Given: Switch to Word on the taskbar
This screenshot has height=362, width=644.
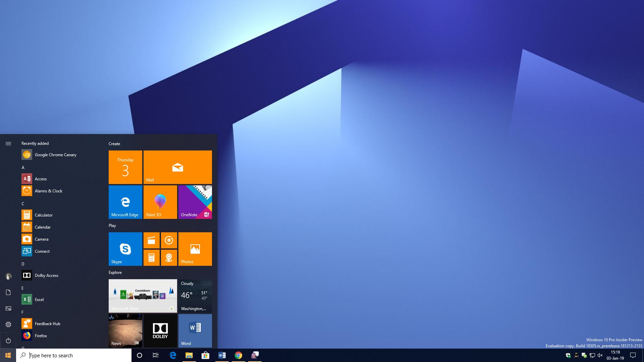Looking at the screenshot, I should [222, 355].
